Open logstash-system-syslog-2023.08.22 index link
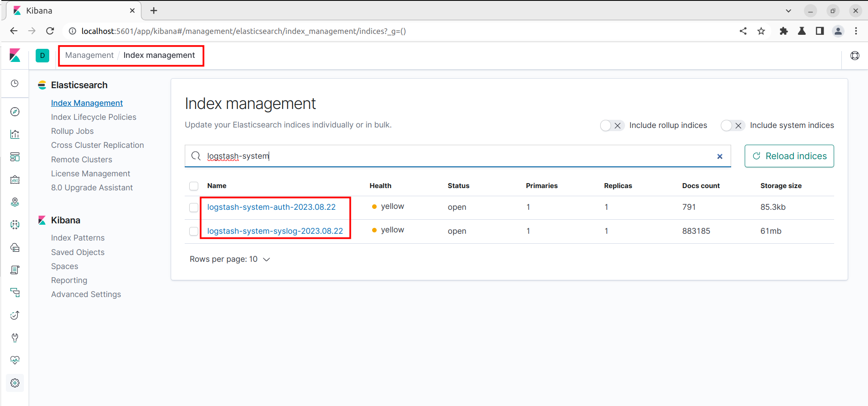The height and width of the screenshot is (406, 868). click(275, 231)
